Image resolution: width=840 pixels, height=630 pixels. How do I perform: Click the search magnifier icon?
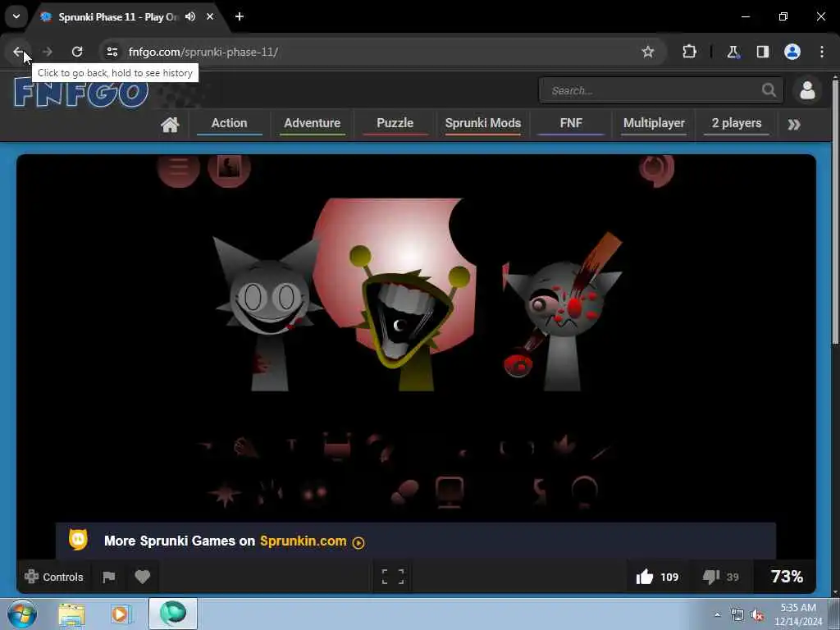point(769,90)
